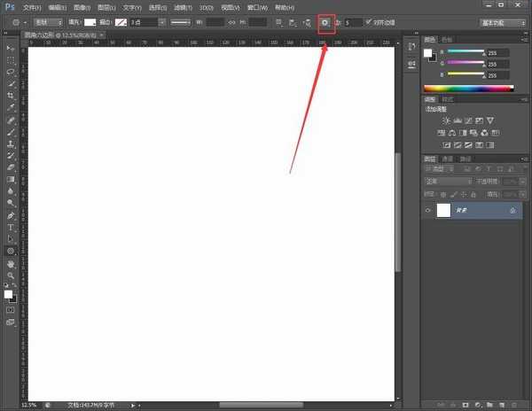The height and width of the screenshot is (411, 532).
Task: Select the Crop tool
Action: point(11,96)
